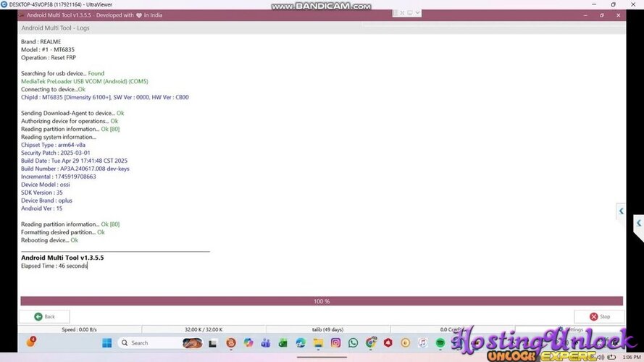Click the first UltraViewer floating toolbar icon
Viewport: 644px width, 362px height.
pyautogui.click(x=396, y=13)
